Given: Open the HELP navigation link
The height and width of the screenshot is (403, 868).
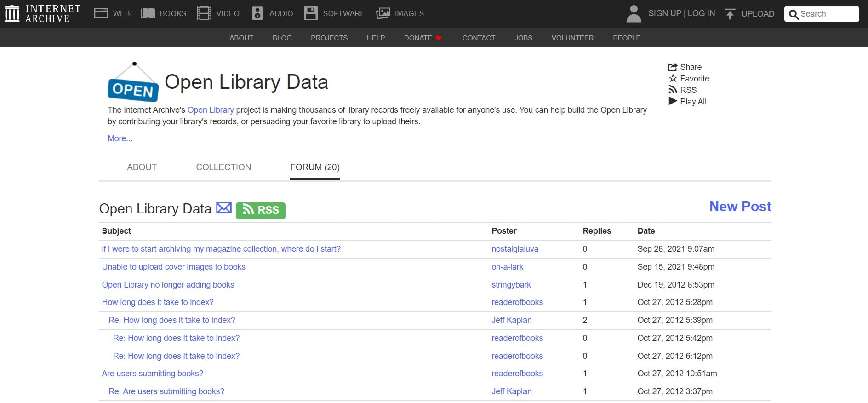Looking at the screenshot, I should 376,38.
